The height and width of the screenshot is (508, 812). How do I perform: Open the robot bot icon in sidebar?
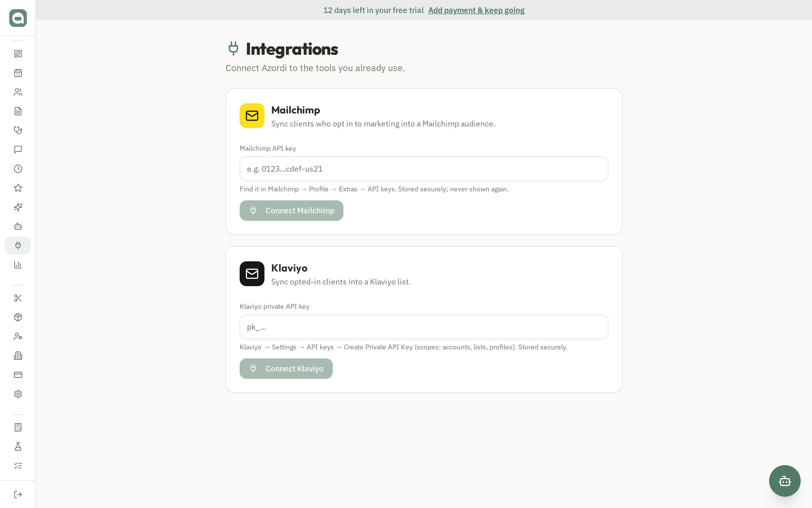[18, 226]
